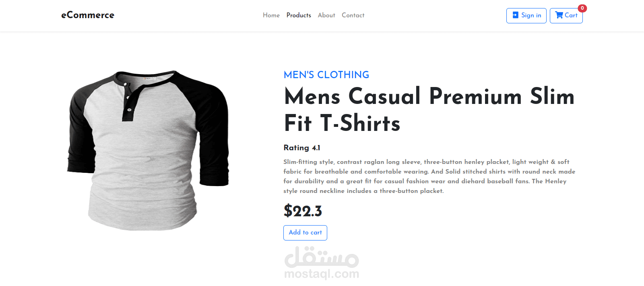Image resolution: width=644 pixels, height=286 pixels.
Task: Click the Arabic mostaql watermark logo
Action: pos(322,257)
